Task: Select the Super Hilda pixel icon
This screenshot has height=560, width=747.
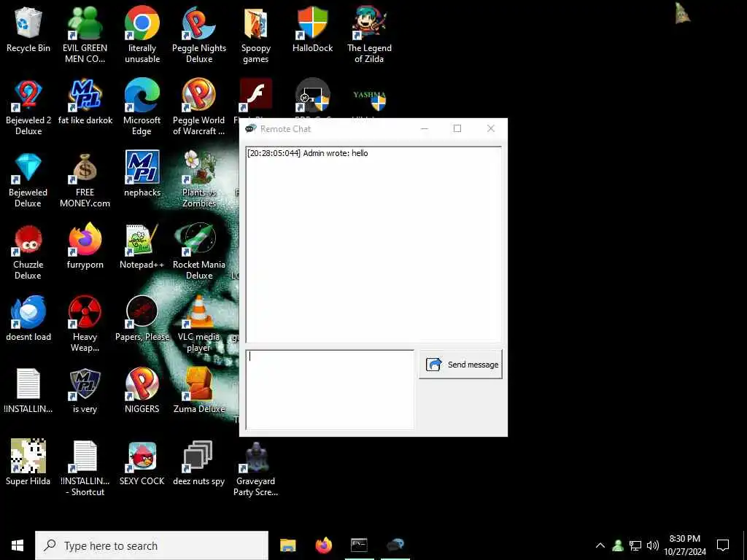Action: coord(28,457)
